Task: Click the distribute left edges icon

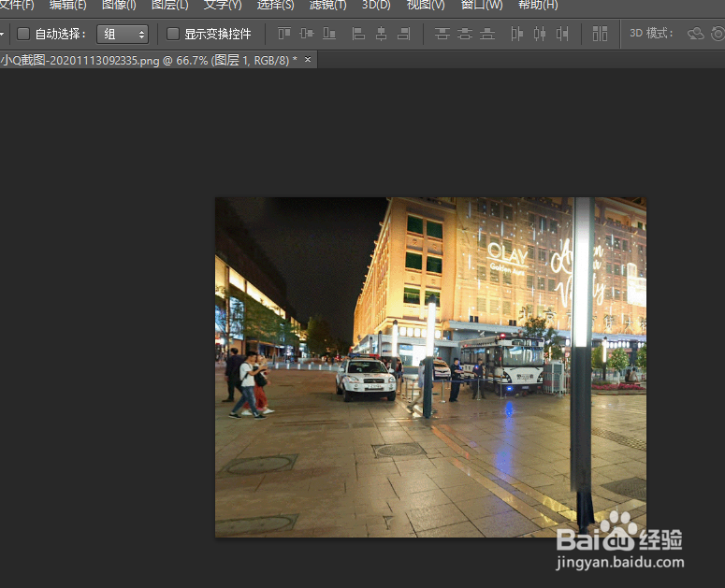Action: [517, 34]
